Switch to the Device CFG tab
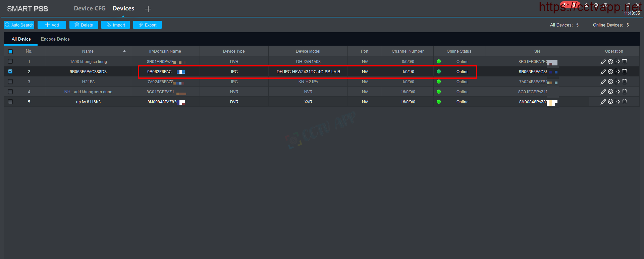Viewport: 644px width, 259px height. [x=90, y=8]
